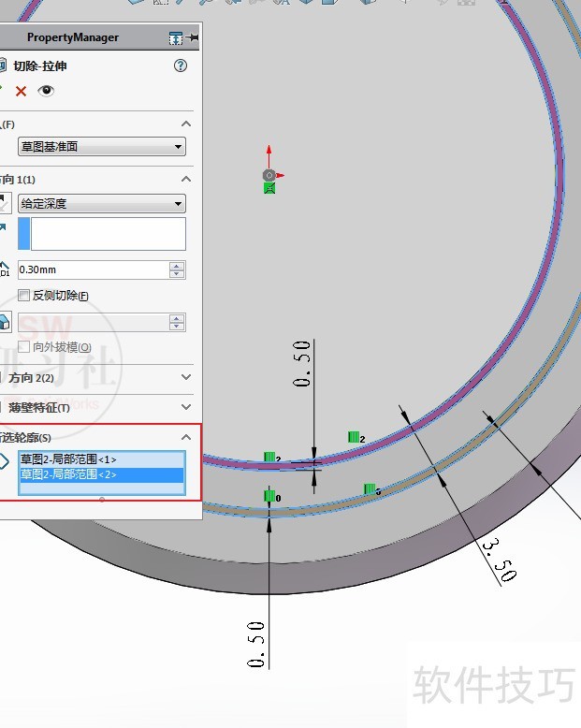Collapse the 所选轮廓 section

[186, 437]
